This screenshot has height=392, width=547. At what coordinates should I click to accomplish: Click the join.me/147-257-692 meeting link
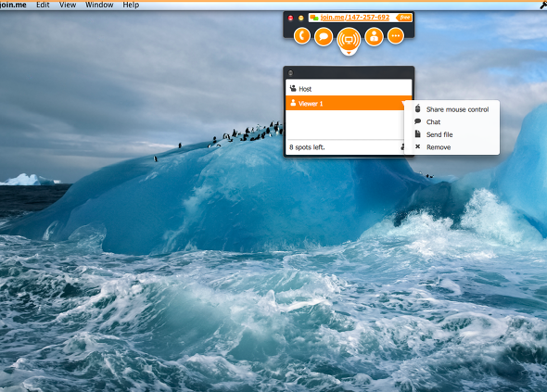[355, 17]
